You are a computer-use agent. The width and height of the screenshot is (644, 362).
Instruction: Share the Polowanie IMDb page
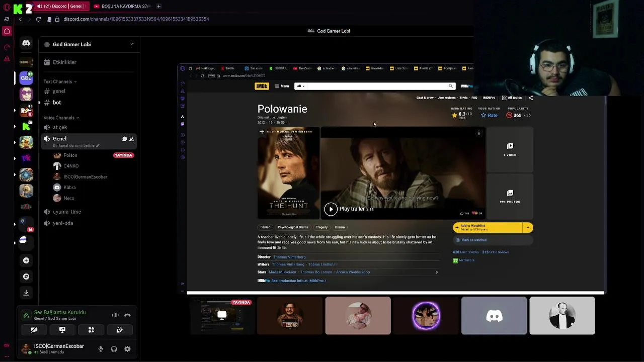[530, 98]
